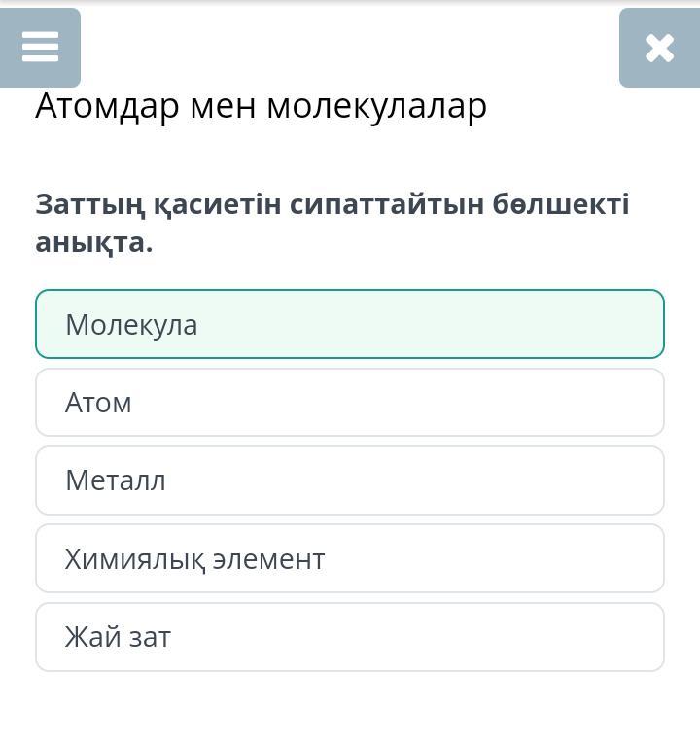This screenshot has height=747, width=700.
Task: Choose the Жай зат answer
Action: tap(350, 637)
